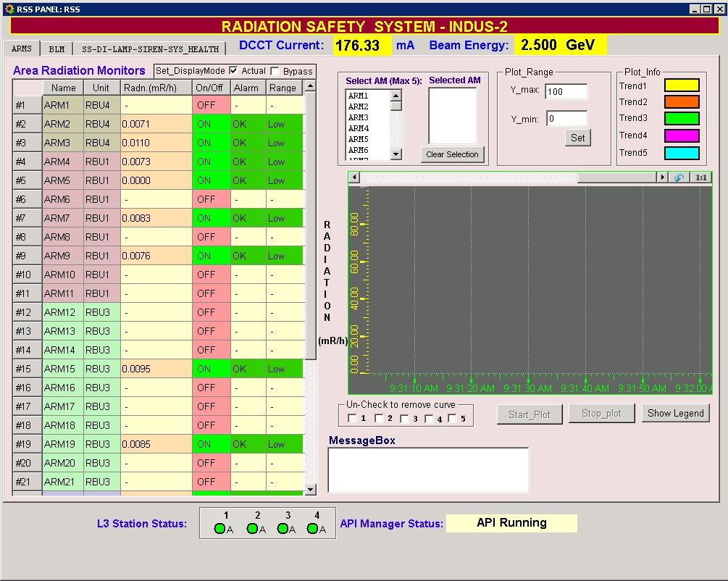
Task: Click L3 Station 3 status indicator
Action: coord(283,529)
